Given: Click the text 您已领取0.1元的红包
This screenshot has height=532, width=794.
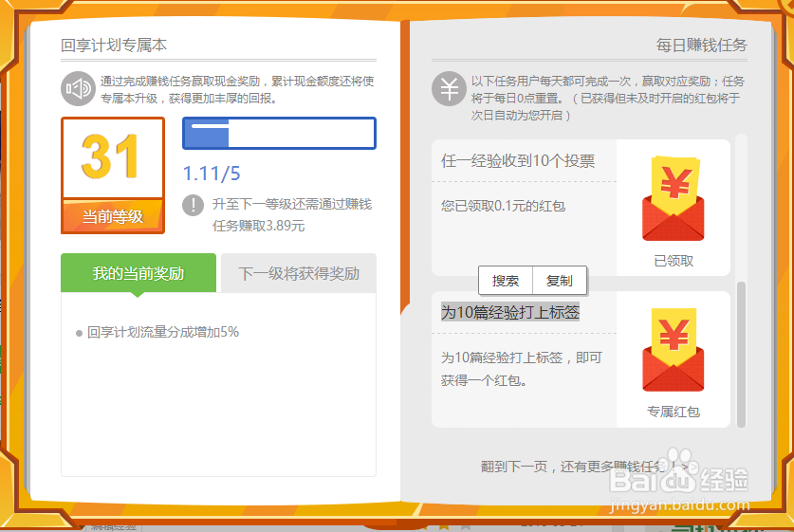Looking at the screenshot, I should pyautogui.click(x=503, y=206).
